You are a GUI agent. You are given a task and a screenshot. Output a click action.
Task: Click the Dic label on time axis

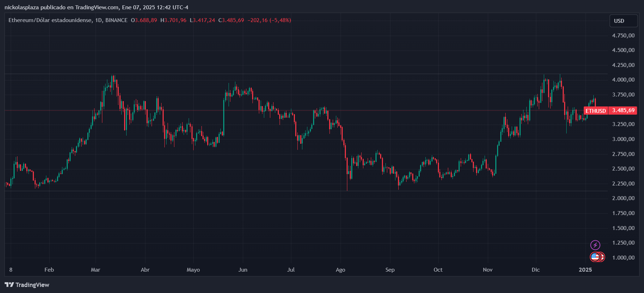(x=536, y=270)
